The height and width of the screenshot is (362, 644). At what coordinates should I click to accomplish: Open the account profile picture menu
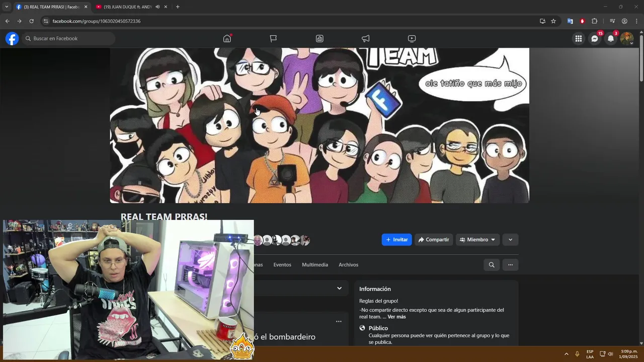[627, 38]
